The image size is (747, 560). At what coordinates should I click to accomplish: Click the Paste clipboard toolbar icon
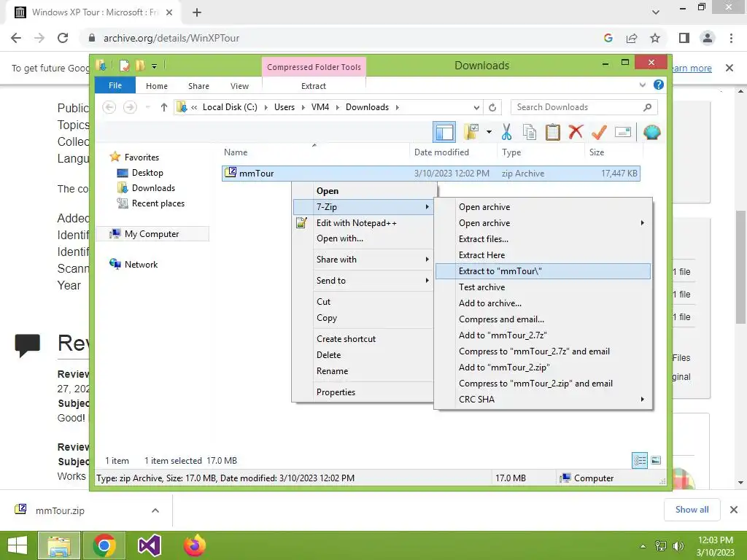click(553, 132)
